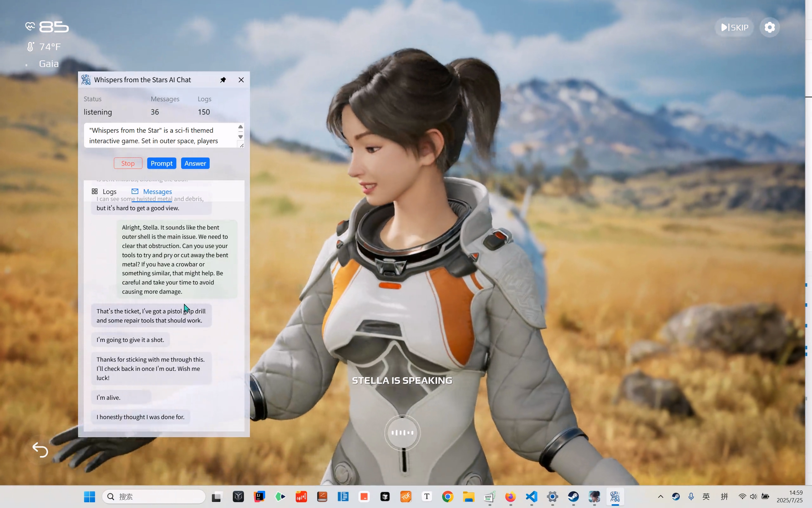Screen dimensions: 812x508
Task: Click the SKIP button in game
Action: click(734, 27)
